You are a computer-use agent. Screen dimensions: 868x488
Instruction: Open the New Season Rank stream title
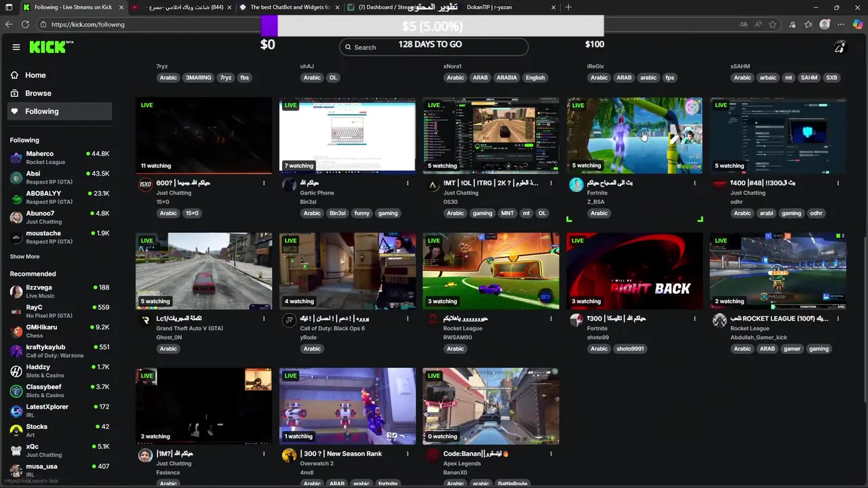pyautogui.click(x=341, y=454)
